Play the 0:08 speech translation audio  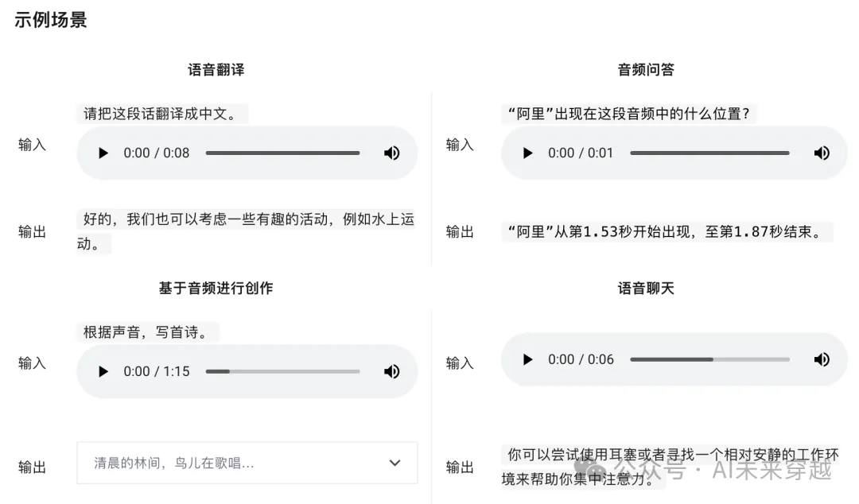click(x=103, y=153)
